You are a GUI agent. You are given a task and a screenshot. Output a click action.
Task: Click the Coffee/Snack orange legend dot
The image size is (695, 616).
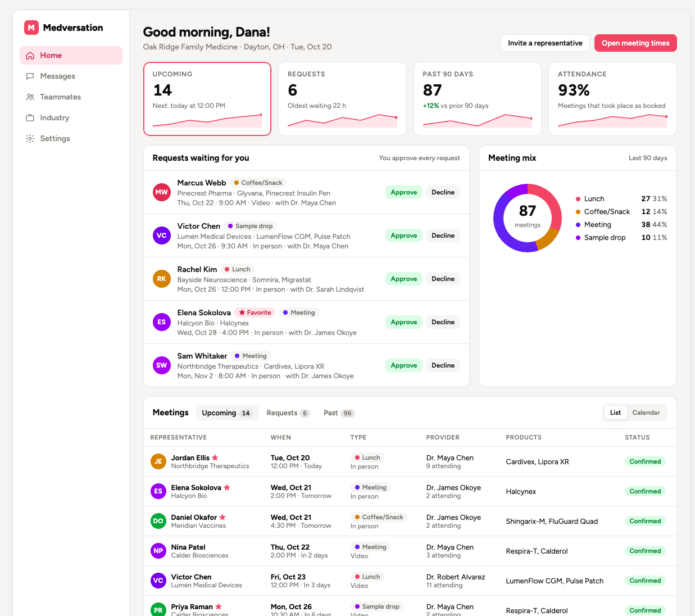578,212
